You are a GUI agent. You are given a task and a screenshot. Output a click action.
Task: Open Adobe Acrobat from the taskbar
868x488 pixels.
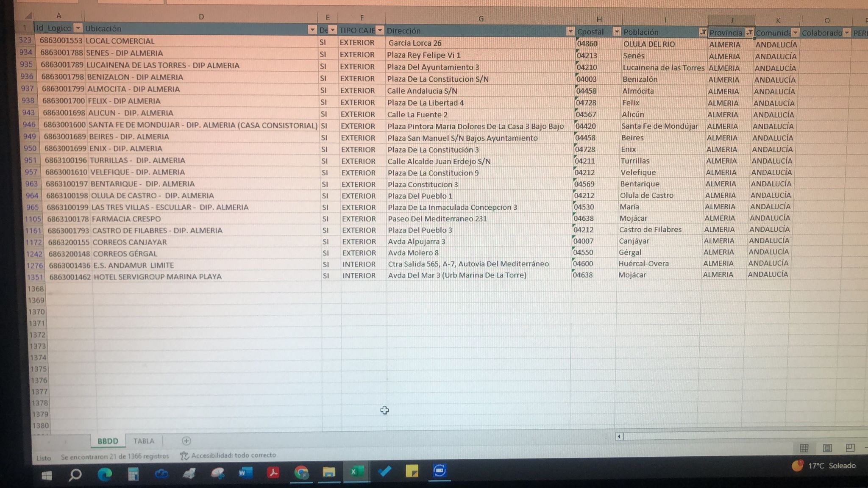coord(273,472)
